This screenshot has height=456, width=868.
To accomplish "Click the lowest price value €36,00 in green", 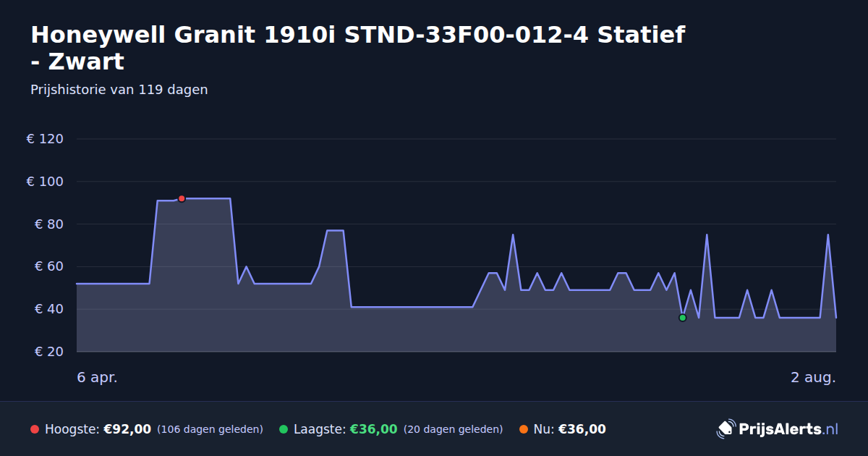I will (374, 429).
